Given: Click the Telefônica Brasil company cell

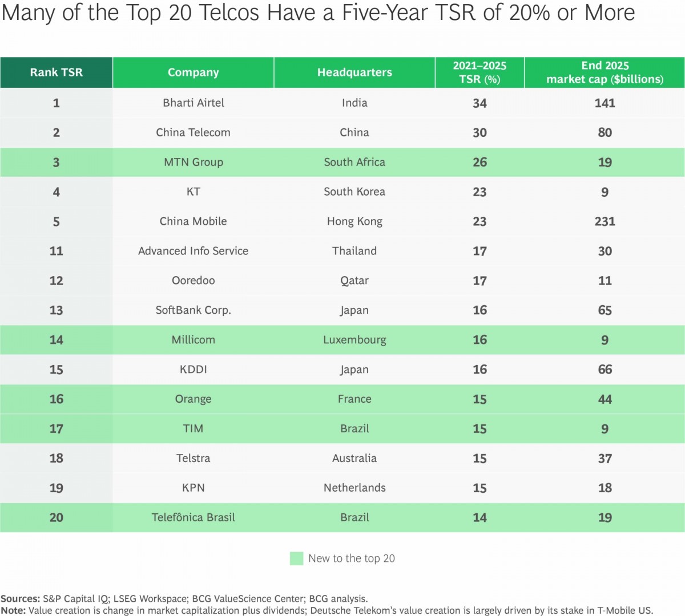Looking at the screenshot, I should point(193,517).
